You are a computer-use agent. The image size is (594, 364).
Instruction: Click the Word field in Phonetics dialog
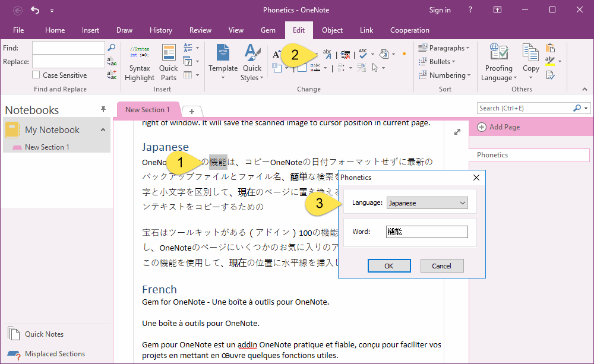click(427, 232)
